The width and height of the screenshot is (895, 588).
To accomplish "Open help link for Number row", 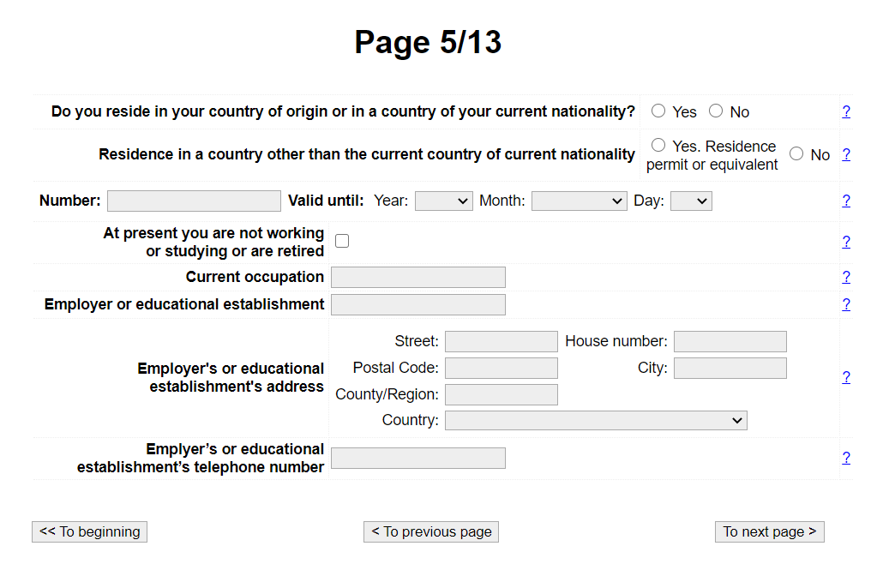I will pos(846,201).
